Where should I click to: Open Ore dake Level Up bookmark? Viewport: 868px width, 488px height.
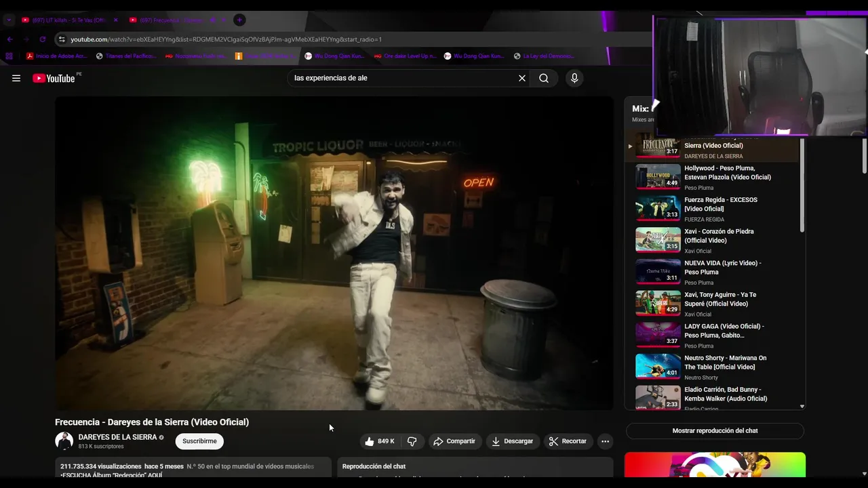(406, 56)
